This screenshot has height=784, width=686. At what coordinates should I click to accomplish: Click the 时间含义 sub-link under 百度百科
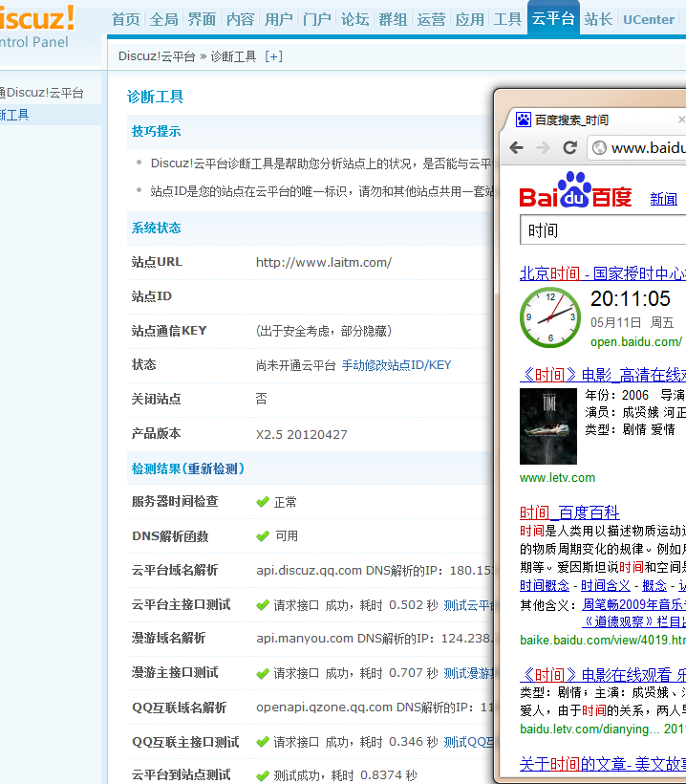click(606, 585)
